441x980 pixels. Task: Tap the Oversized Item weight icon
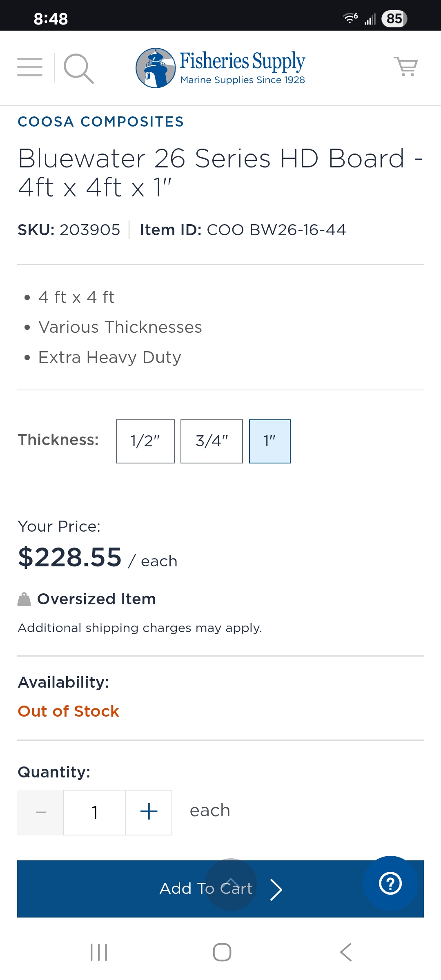pos(24,599)
